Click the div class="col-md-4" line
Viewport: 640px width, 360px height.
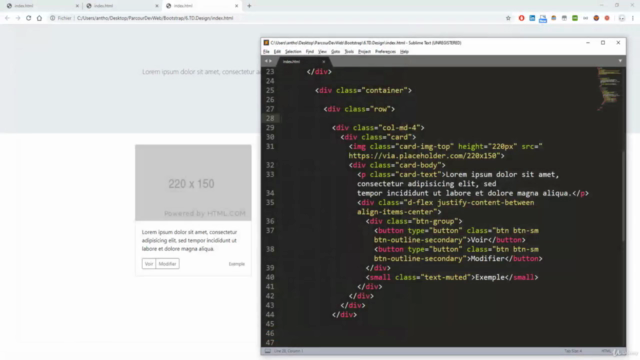click(378, 128)
